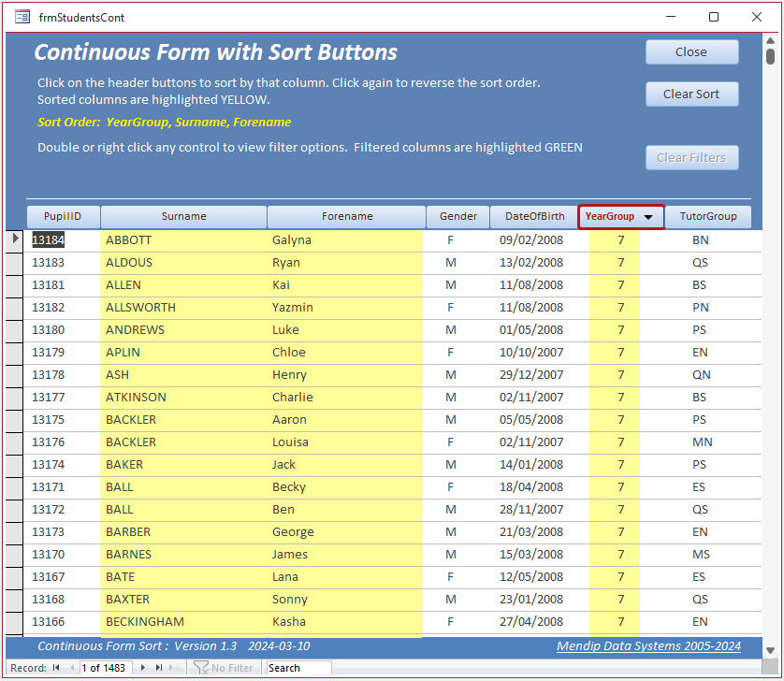Click the surname cell ANDREWS
This screenshot has width=784, height=681.
pyautogui.click(x=183, y=330)
